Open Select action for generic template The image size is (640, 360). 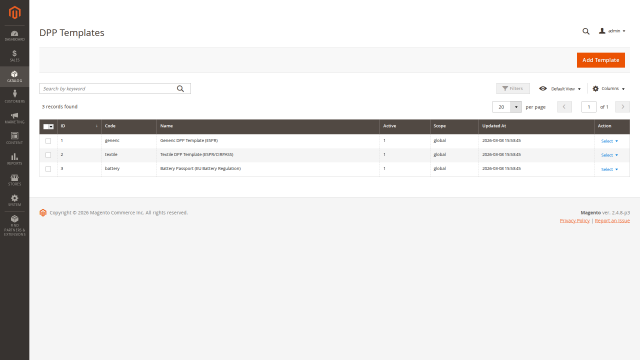[x=609, y=141]
